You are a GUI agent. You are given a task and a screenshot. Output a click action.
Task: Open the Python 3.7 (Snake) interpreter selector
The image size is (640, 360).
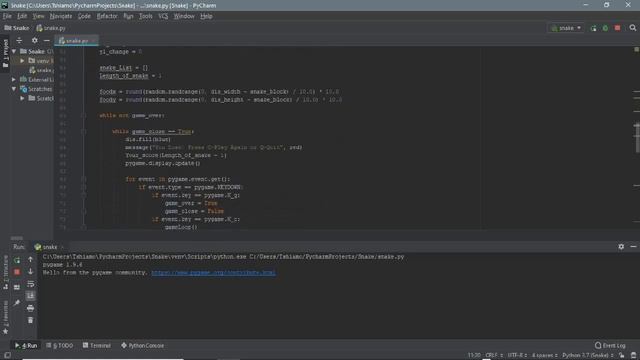(x=588, y=356)
